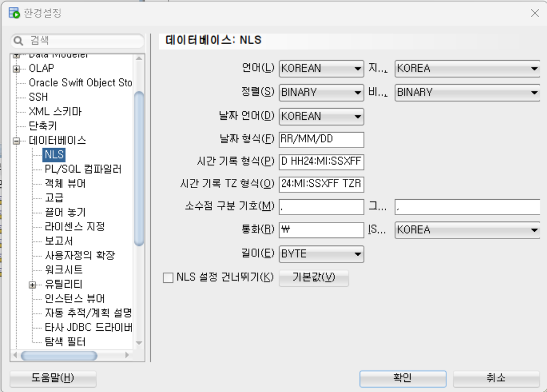Toggle NLS 설정 건너뛰기 checkbox
The width and height of the screenshot is (547, 392).
point(168,278)
